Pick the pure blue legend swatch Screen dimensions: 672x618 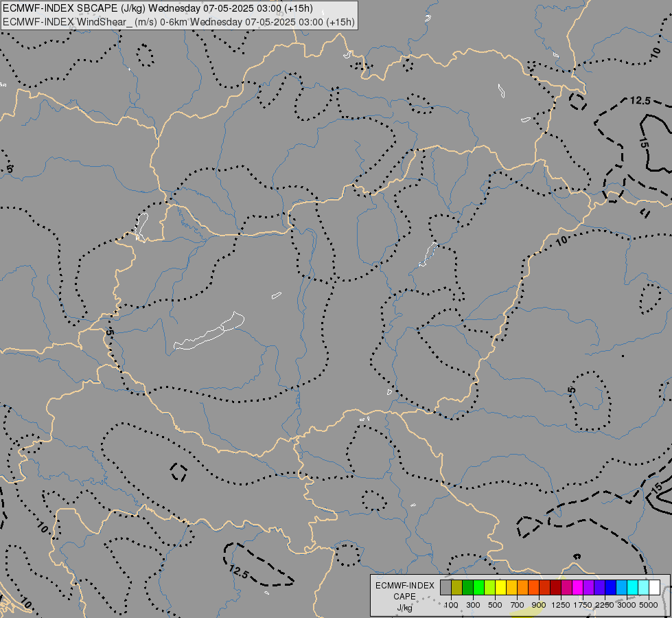pos(610,588)
